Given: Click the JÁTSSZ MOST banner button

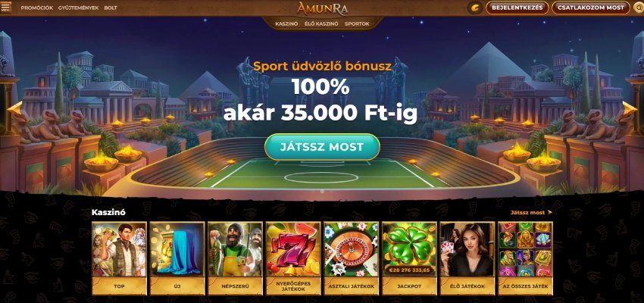Looking at the screenshot, I should 322,147.
